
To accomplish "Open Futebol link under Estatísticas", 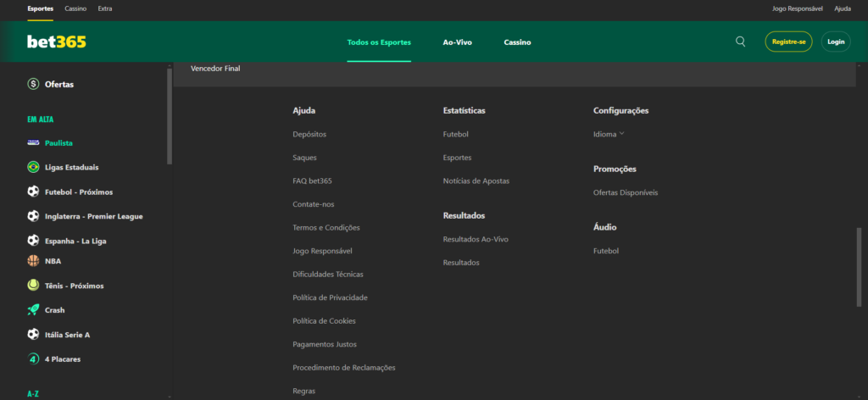I will [455, 134].
